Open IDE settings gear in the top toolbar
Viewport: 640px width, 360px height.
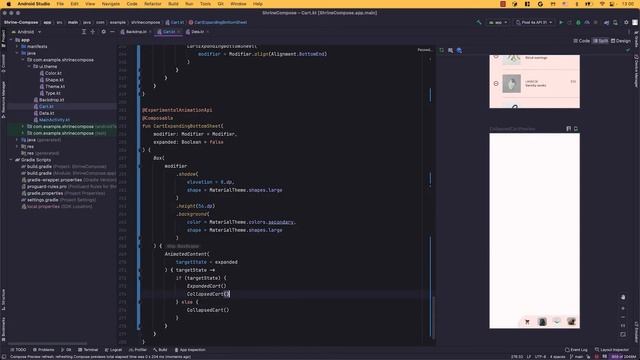[626, 22]
